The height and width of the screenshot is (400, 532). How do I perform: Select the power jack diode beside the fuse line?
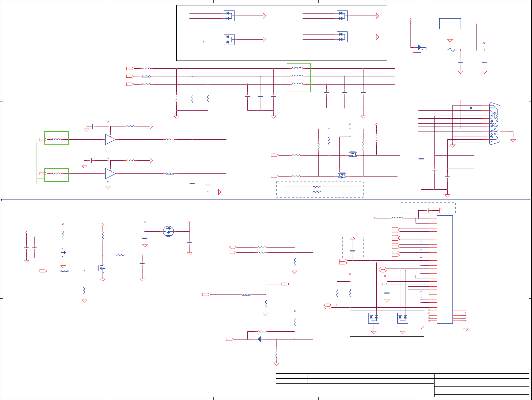tap(420, 47)
